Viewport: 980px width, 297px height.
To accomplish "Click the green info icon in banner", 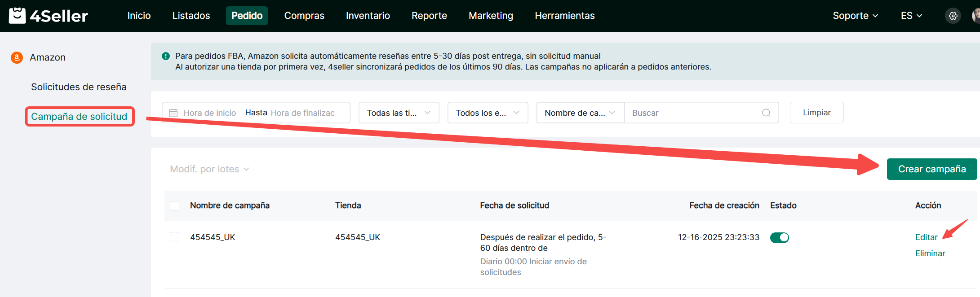I will [166, 56].
